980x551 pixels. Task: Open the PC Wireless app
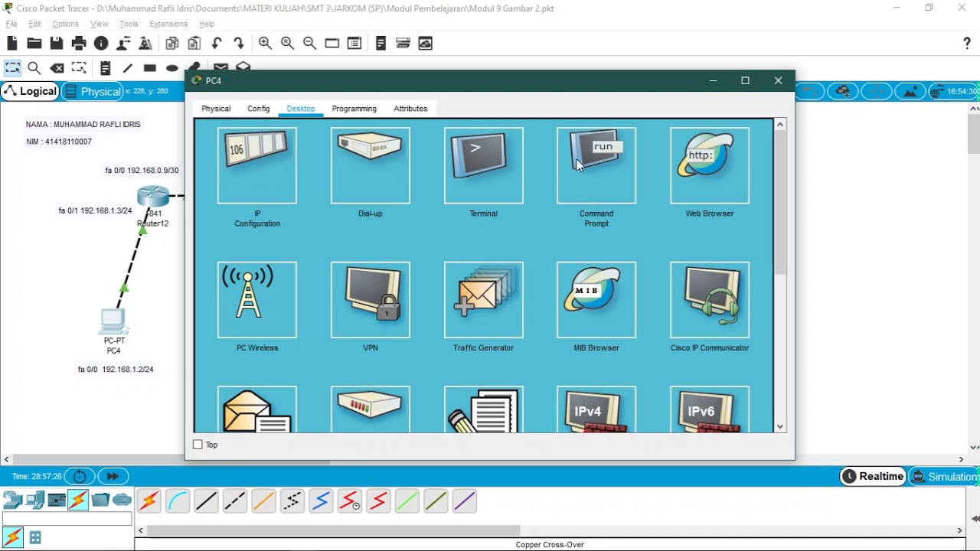(x=257, y=300)
